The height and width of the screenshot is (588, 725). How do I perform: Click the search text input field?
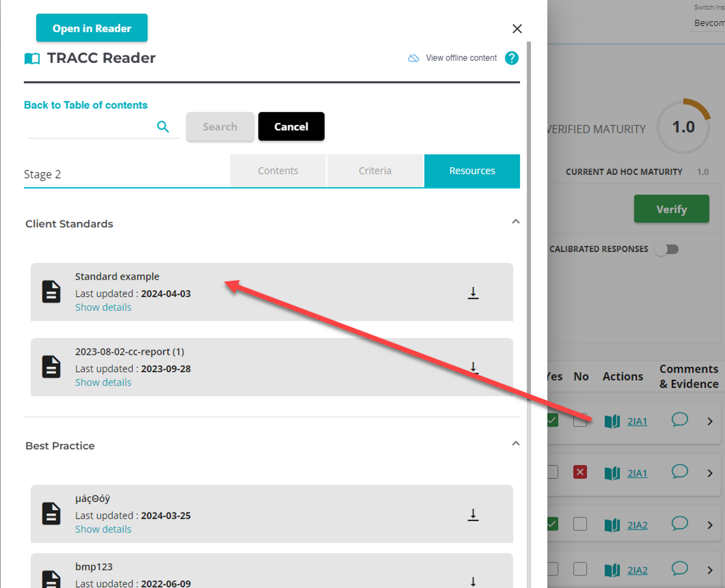coord(91,127)
